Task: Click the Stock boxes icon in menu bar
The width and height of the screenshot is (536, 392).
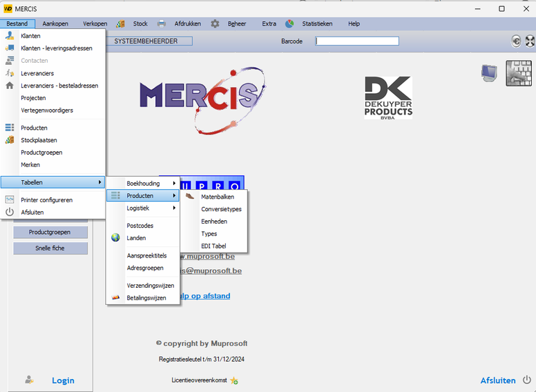Action: click(120, 23)
